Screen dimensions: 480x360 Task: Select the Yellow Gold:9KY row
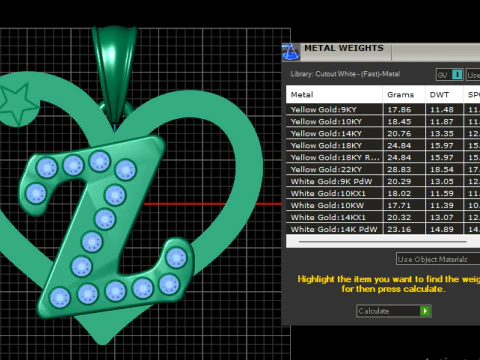click(x=383, y=109)
